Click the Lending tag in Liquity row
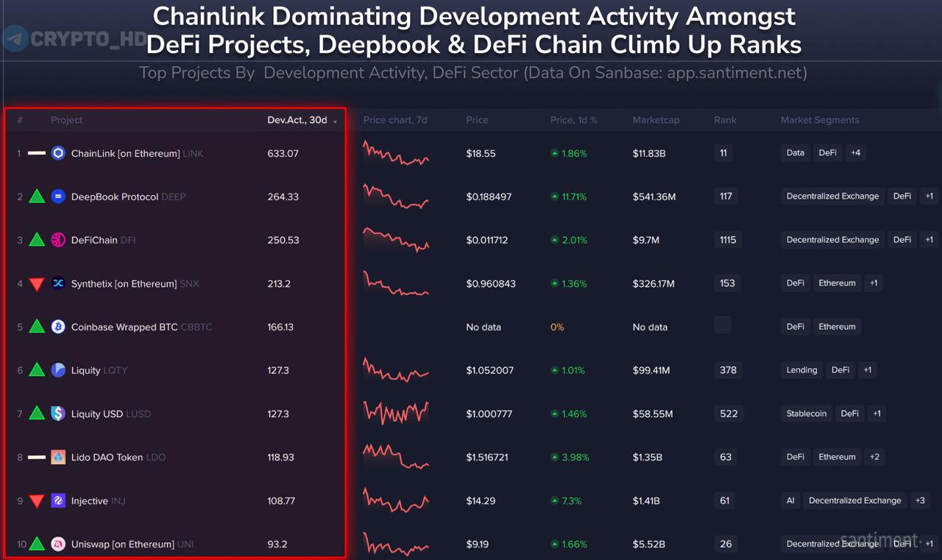 coord(801,370)
